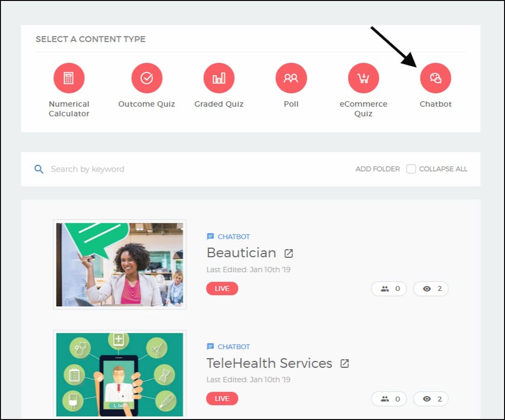Toggle the Collapse All checkbox

pyautogui.click(x=411, y=169)
